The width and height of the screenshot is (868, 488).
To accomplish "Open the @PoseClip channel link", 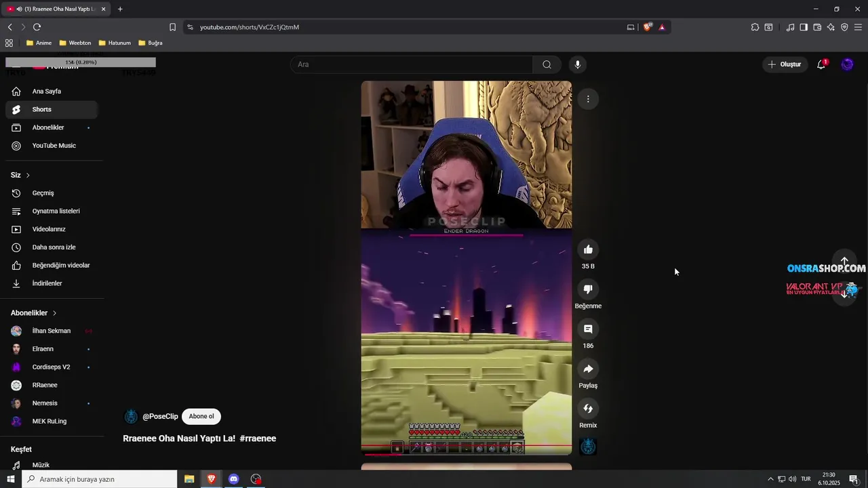I will coord(160,416).
